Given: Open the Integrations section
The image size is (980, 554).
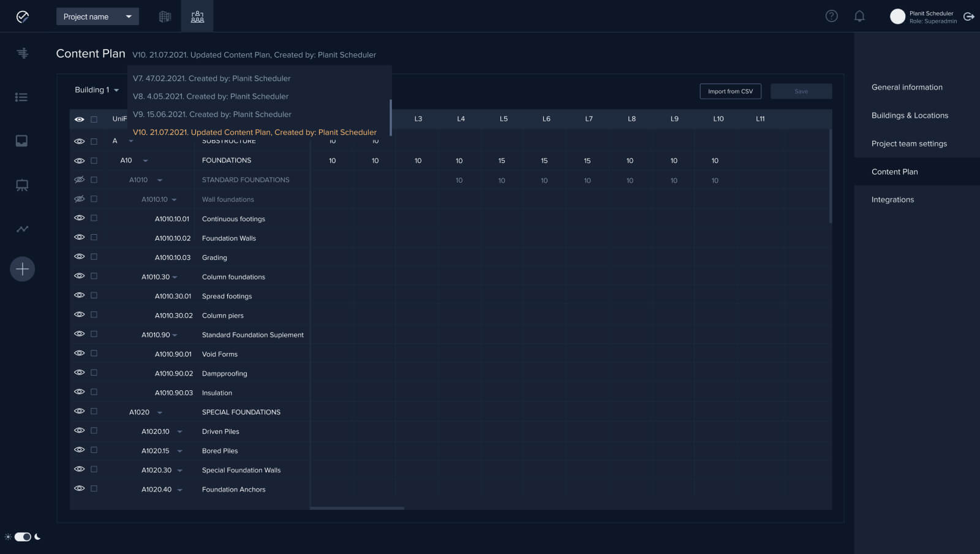Looking at the screenshot, I should click(x=892, y=200).
